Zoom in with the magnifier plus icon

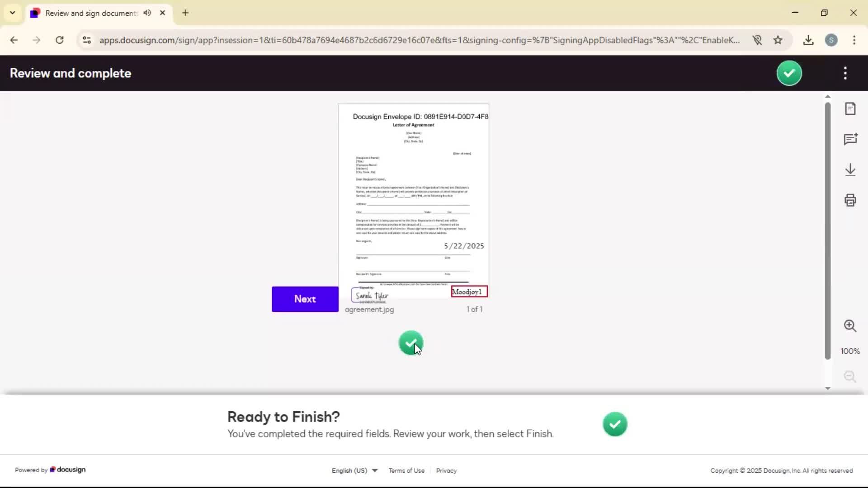850,326
